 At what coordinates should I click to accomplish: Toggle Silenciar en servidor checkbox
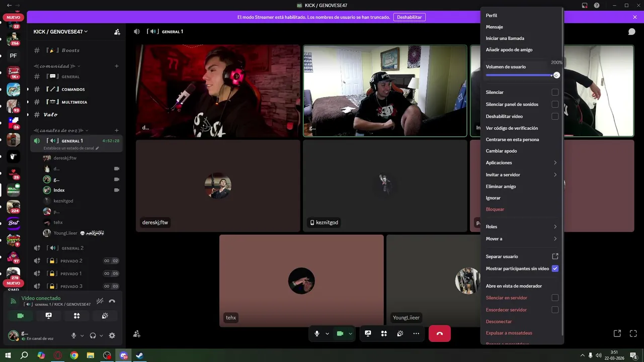click(x=555, y=298)
